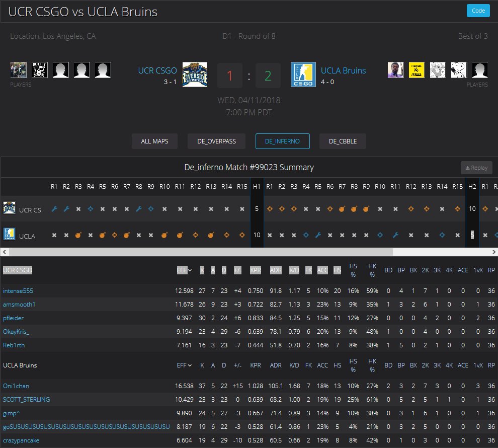Click the UCLA CS:GO team logo
The width and height of the screenshot is (498, 448).
coord(303,74)
